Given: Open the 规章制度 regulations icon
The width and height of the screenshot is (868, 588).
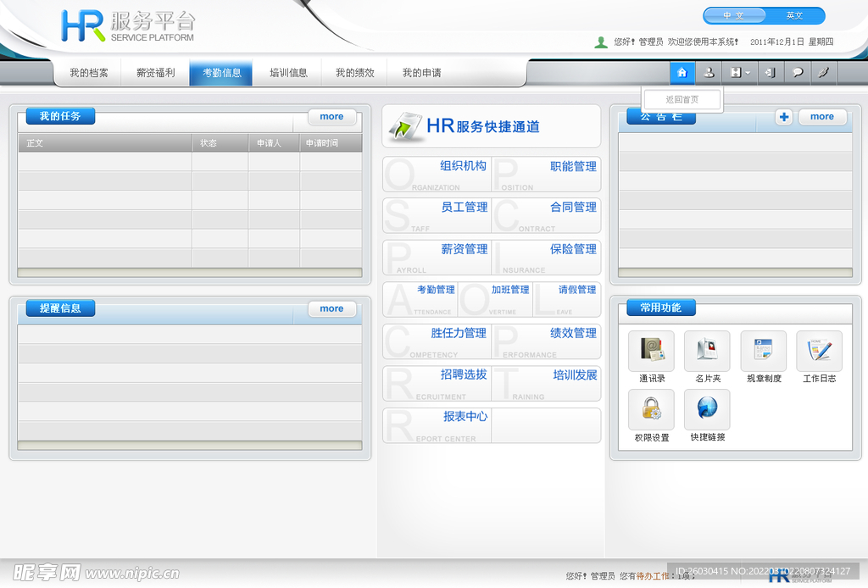Looking at the screenshot, I should (x=763, y=351).
